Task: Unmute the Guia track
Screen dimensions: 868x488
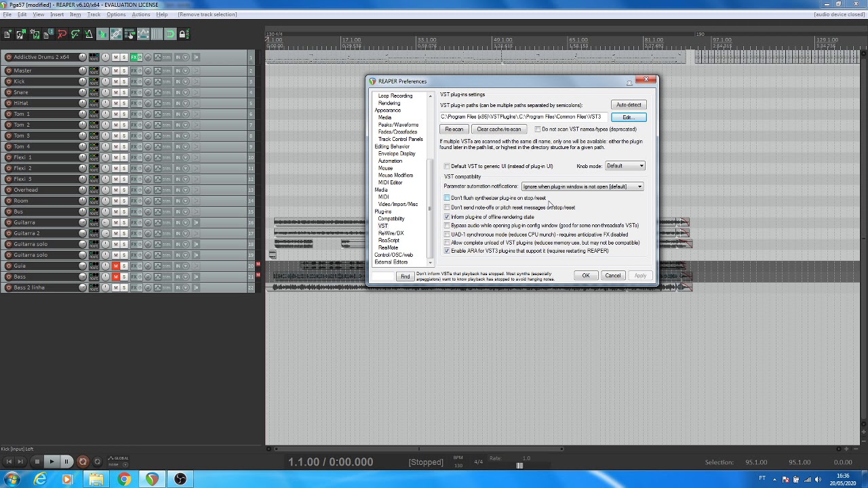Action: tap(115, 266)
